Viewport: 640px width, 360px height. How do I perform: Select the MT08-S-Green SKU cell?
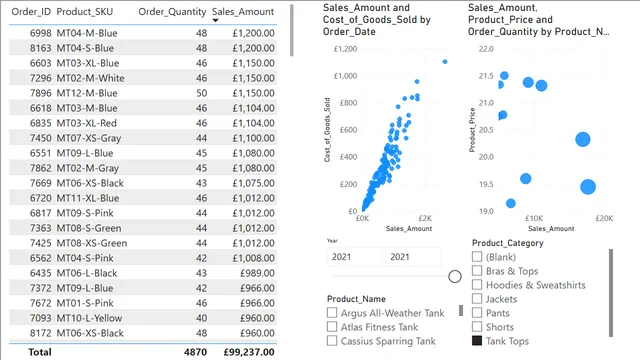coord(89,228)
